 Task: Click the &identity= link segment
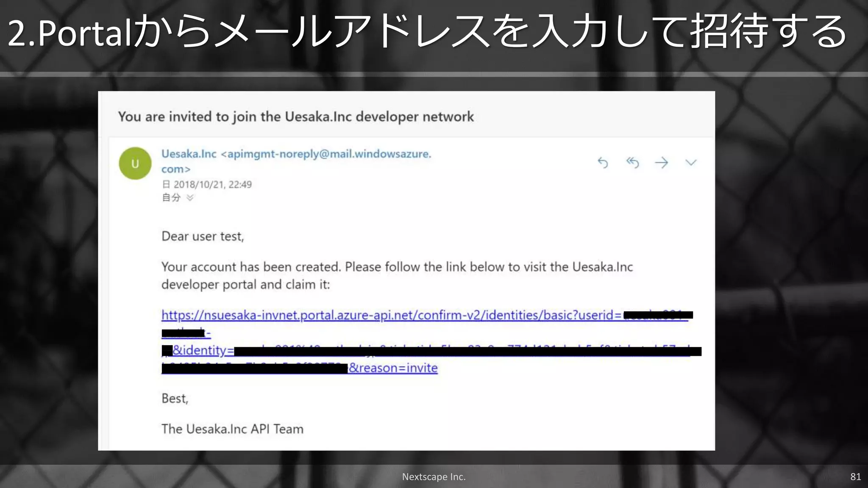203,350
